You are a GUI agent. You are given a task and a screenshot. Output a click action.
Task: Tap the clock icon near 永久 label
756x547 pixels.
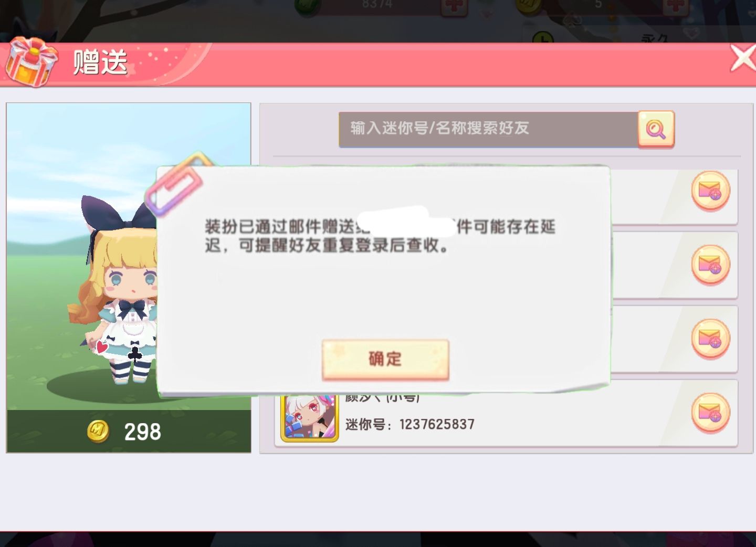(x=543, y=39)
